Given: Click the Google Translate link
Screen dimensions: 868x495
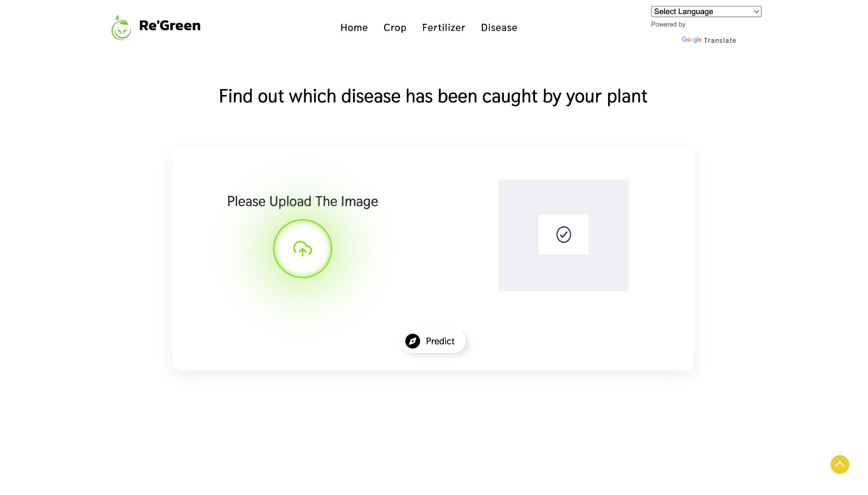Looking at the screenshot, I should [709, 40].
